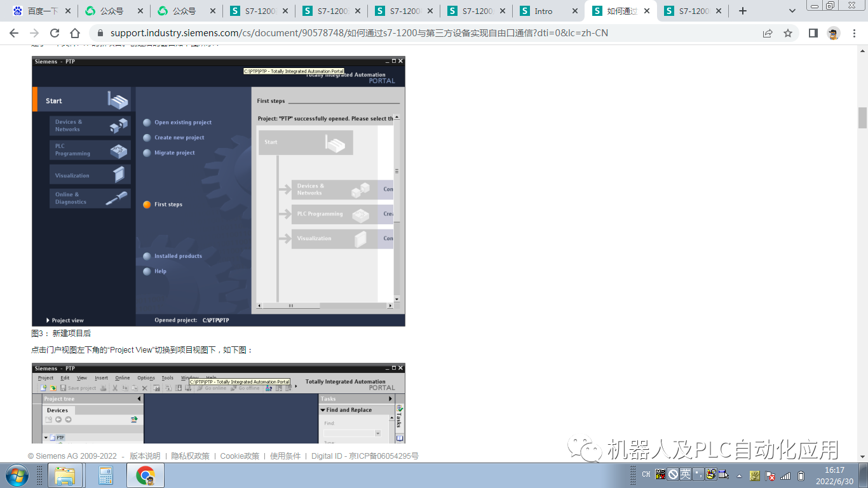Open the 隐私权政策 footer link
868x488 pixels.
coord(190,456)
